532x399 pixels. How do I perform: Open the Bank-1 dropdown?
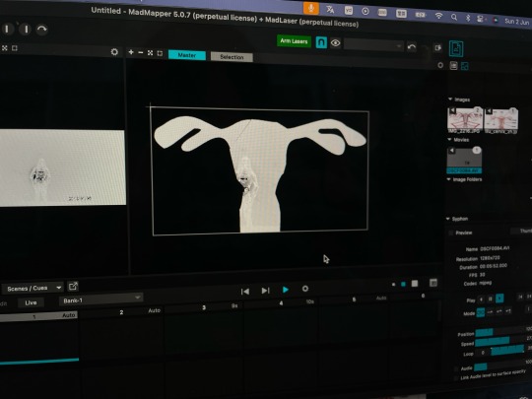pyautogui.click(x=101, y=299)
